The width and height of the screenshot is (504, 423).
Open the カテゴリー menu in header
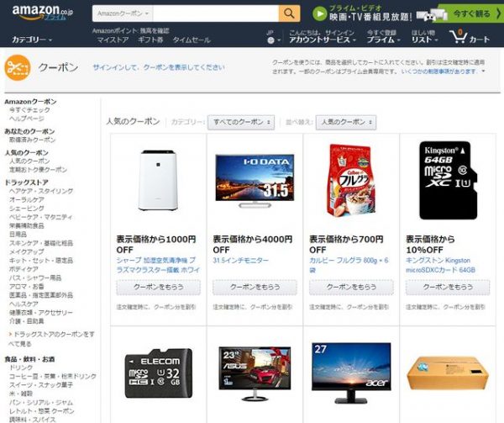[x=32, y=40]
